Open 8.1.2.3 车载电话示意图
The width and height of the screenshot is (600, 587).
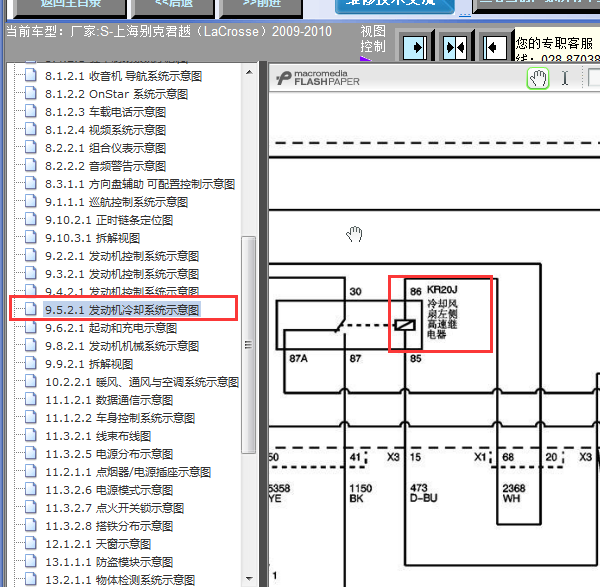[105, 112]
